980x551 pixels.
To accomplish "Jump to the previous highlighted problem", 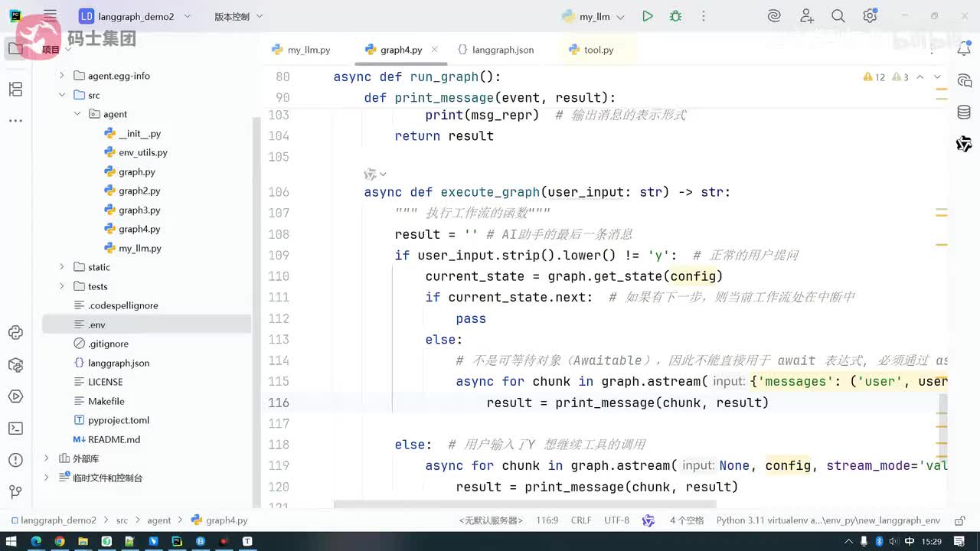I will pyautogui.click(x=920, y=77).
